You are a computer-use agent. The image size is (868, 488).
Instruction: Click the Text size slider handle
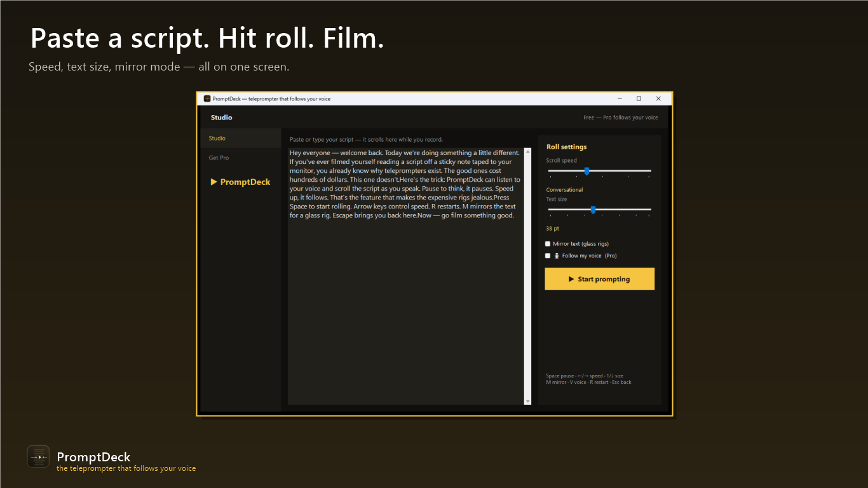[593, 210]
